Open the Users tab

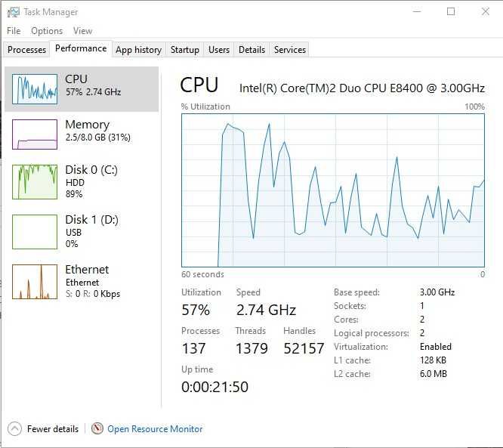[219, 50]
